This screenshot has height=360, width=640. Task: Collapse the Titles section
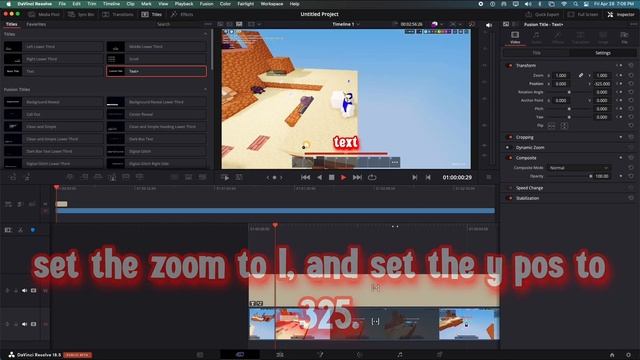(x=205, y=34)
